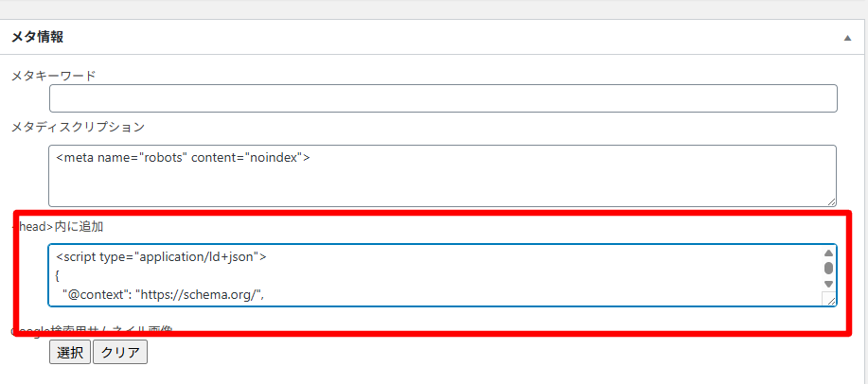The image size is (868, 384).
Task: Click empty space in the メタディスクリプション textarea
Action: (443, 184)
